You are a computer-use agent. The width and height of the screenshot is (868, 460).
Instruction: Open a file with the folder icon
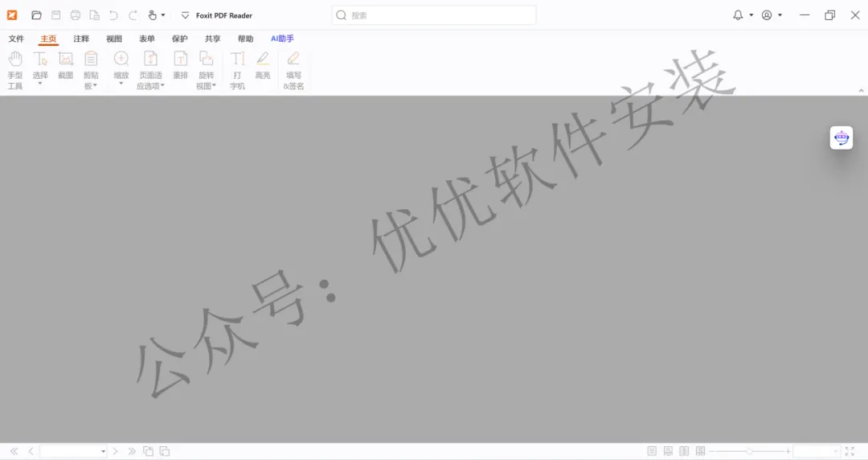point(36,15)
